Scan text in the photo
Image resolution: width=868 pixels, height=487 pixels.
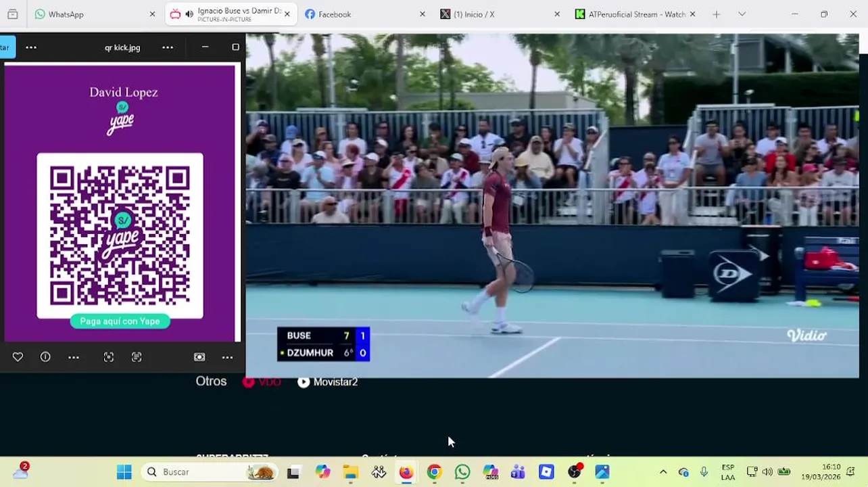click(x=137, y=357)
